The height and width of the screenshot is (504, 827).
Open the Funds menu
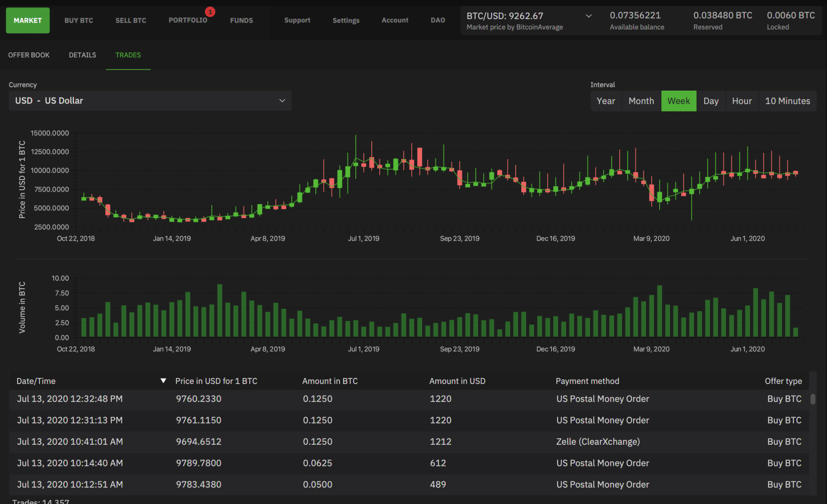coord(242,21)
